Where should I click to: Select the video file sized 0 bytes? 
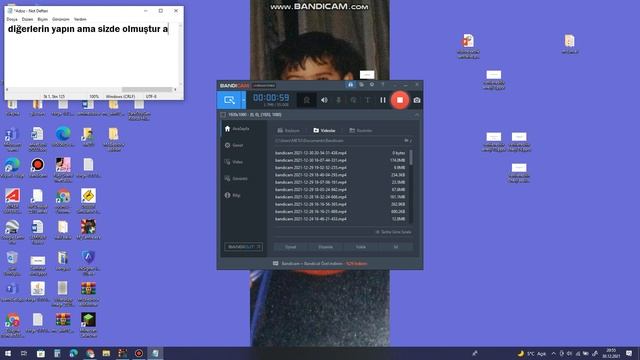tap(340, 153)
